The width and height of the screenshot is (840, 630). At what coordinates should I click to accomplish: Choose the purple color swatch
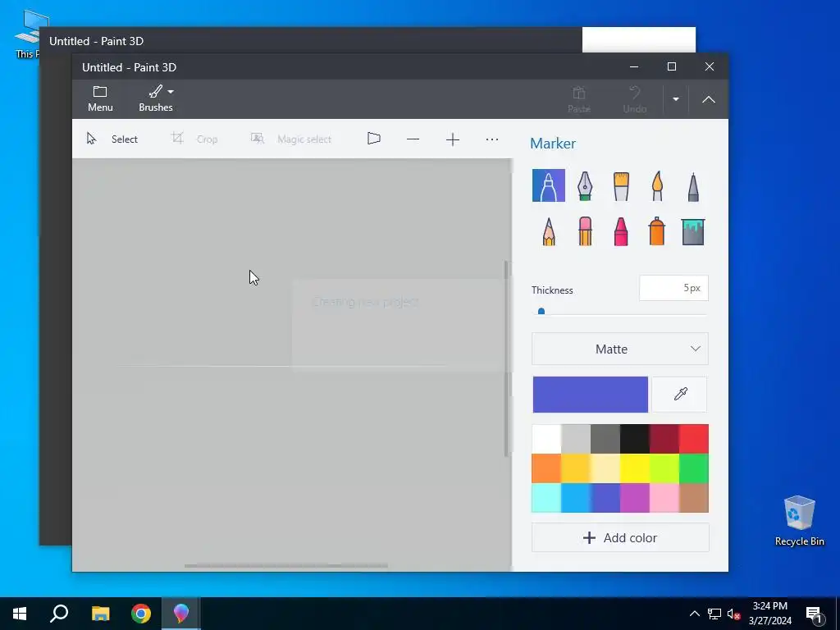635,498
